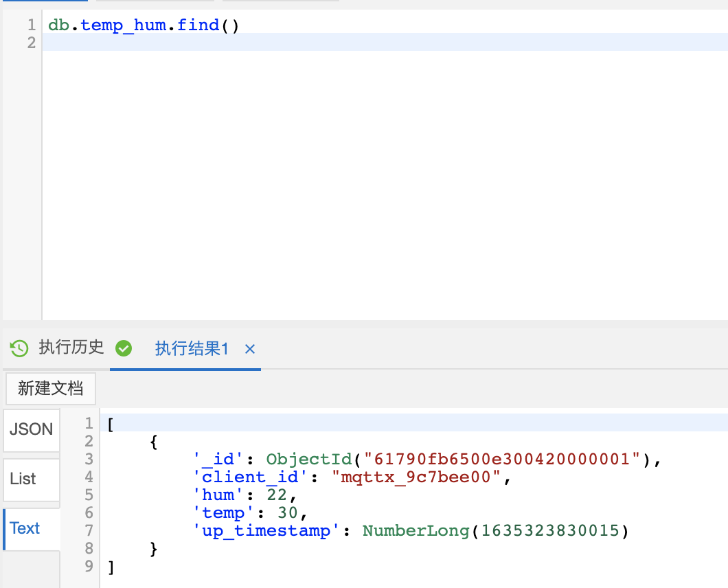Viewport: 728px width, 588px height.
Task: Click the temp value 30
Action: coord(288,513)
